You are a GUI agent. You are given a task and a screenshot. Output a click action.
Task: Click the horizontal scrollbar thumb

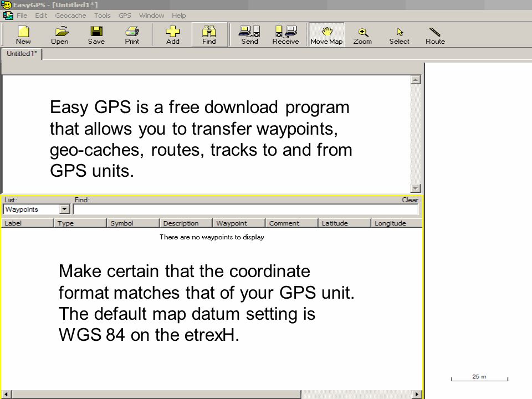(x=156, y=394)
